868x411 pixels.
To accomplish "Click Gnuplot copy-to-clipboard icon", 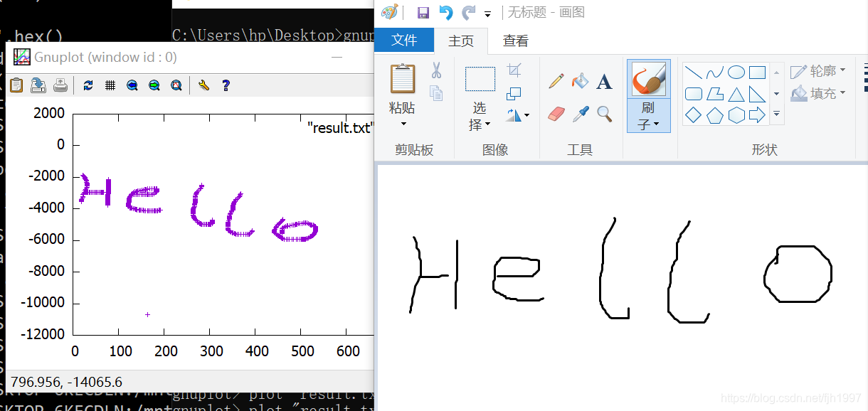I will point(16,85).
